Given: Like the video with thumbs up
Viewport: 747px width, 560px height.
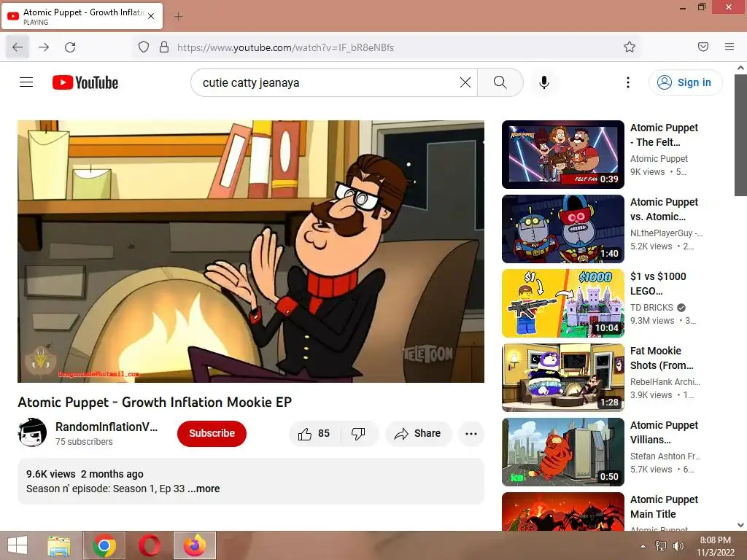Looking at the screenshot, I should click(x=314, y=434).
